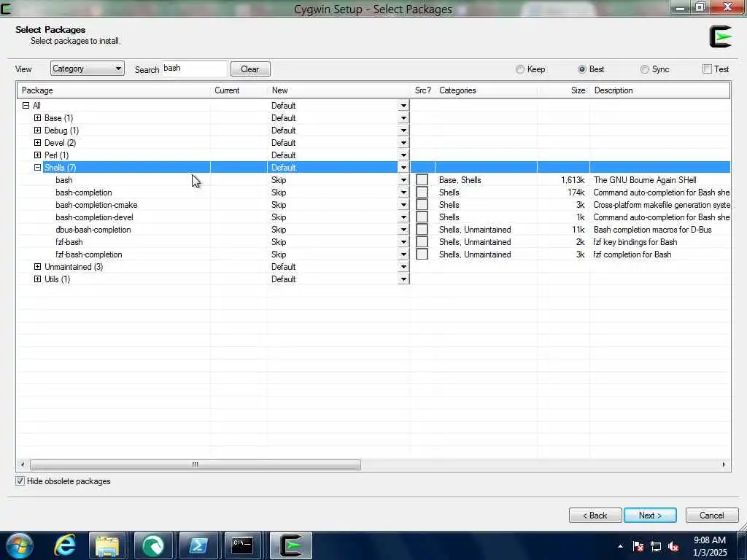The height and width of the screenshot is (560, 747).
Task: Collapse the Shells (7) category
Action: 38,167
